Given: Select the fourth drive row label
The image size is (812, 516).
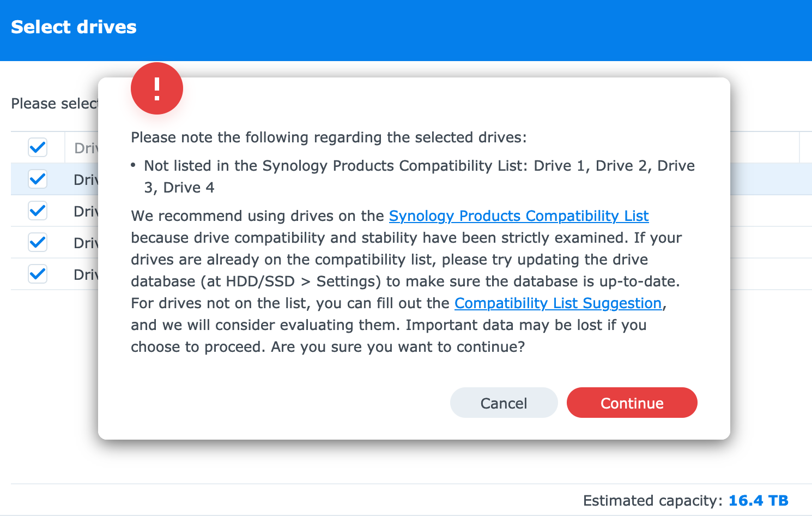Looking at the screenshot, I should [86, 274].
